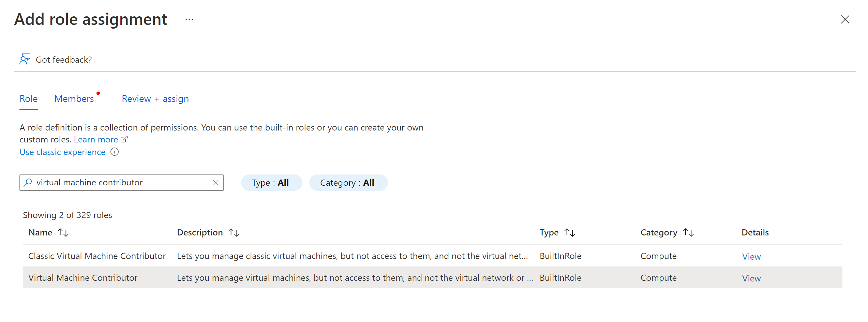
Task: Sort roles by Type column arrows
Action: coord(570,233)
